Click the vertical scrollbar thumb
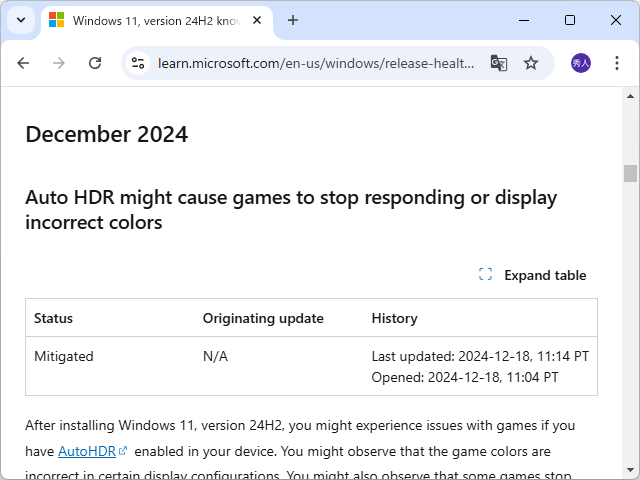This screenshot has height=480, width=640. (630, 173)
